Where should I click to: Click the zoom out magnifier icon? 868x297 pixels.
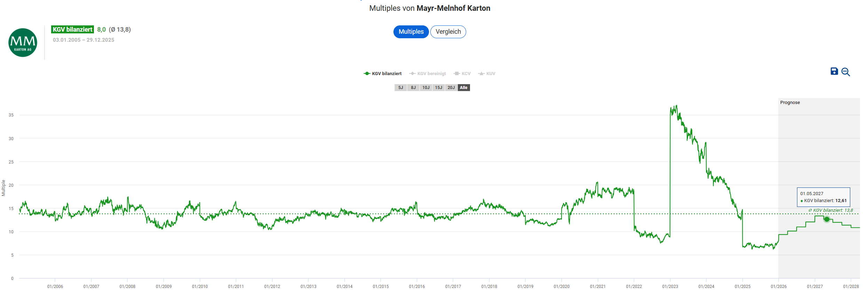(845, 72)
